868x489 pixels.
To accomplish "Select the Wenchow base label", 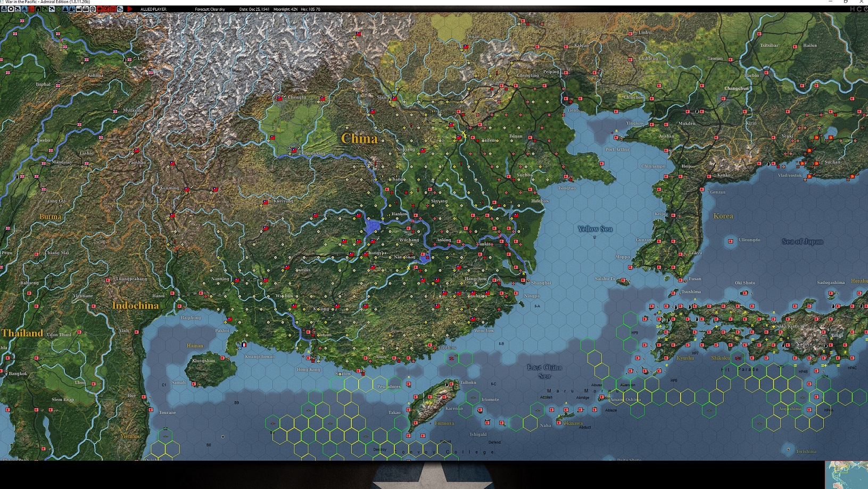I will (x=484, y=330).
